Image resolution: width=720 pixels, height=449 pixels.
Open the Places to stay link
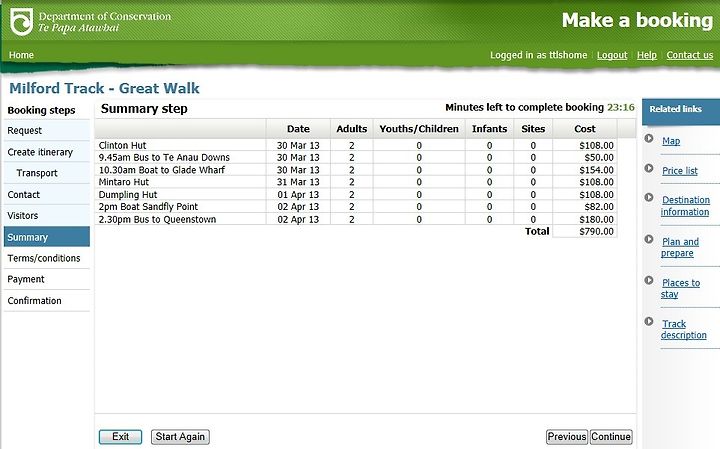pyautogui.click(x=680, y=288)
